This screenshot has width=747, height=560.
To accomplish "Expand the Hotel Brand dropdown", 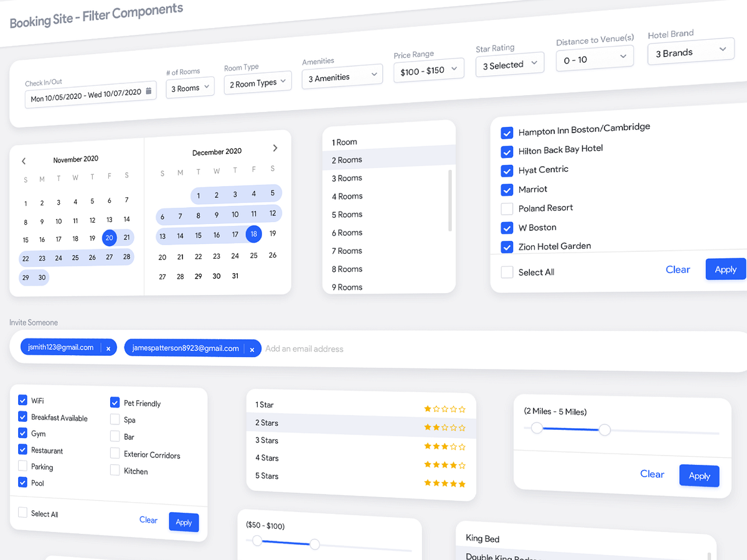I will click(691, 52).
